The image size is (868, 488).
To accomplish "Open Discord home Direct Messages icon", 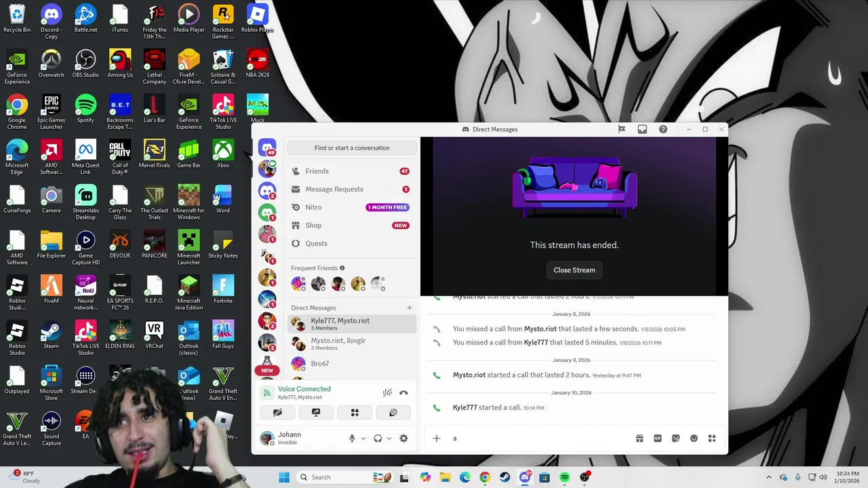I will 267,147.
